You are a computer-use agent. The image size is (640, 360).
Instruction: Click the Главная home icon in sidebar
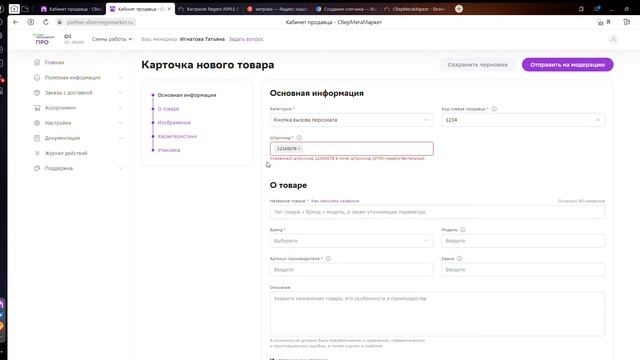(x=37, y=62)
